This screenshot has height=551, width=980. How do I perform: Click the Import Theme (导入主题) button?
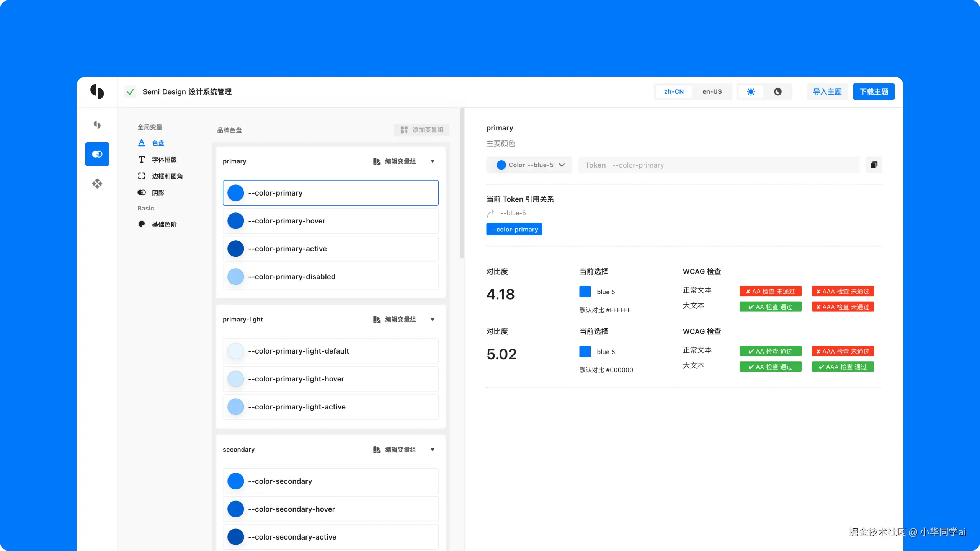pyautogui.click(x=827, y=92)
